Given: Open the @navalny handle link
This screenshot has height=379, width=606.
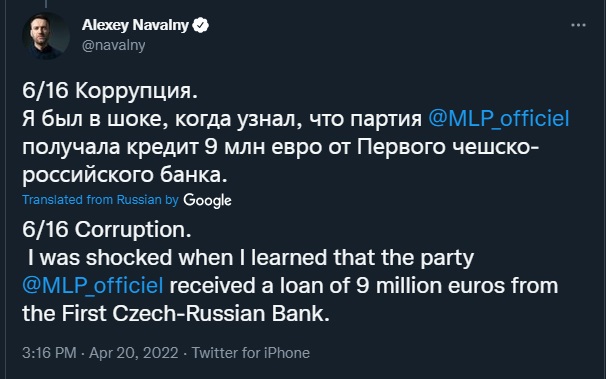Looking at the screenshot, I should click(114, 45).
